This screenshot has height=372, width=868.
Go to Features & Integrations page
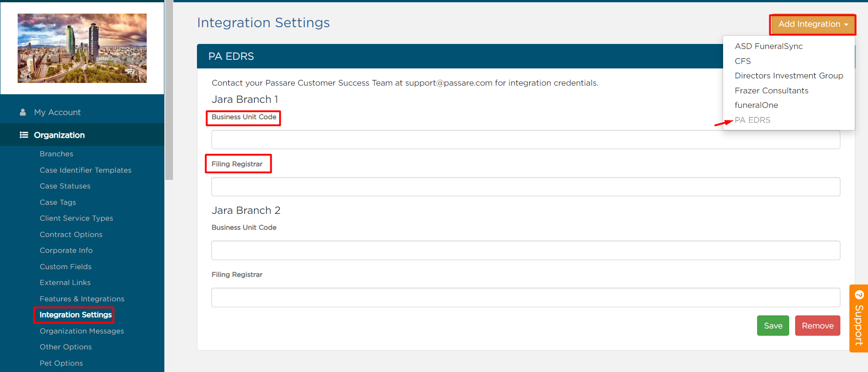pyautogui.click(x=82, y=299)
